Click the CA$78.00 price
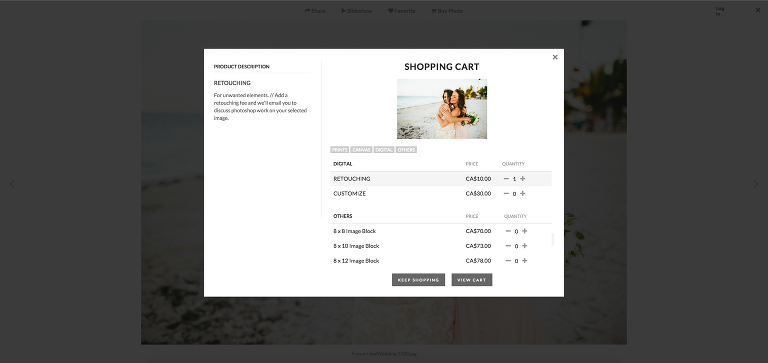Screen dimensions: 768x363 478,261
